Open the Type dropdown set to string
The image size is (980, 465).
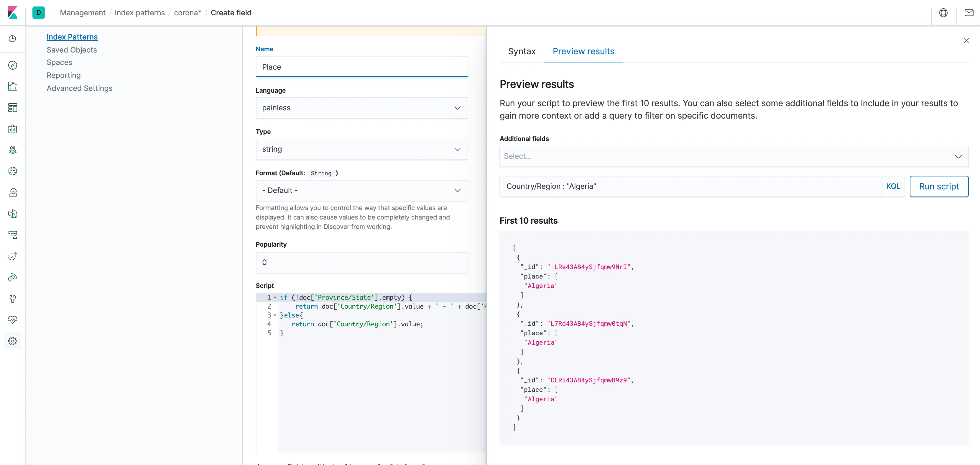361,149
